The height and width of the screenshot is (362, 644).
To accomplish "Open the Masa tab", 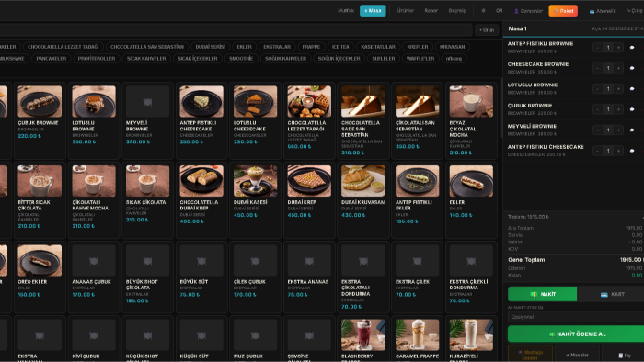I will (373, 11).
